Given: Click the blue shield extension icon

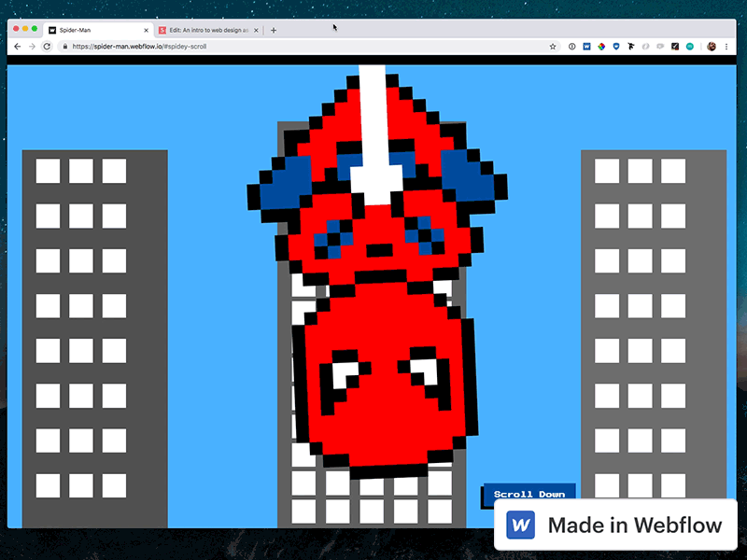Looking at the screenshot, I should [616, 45].
